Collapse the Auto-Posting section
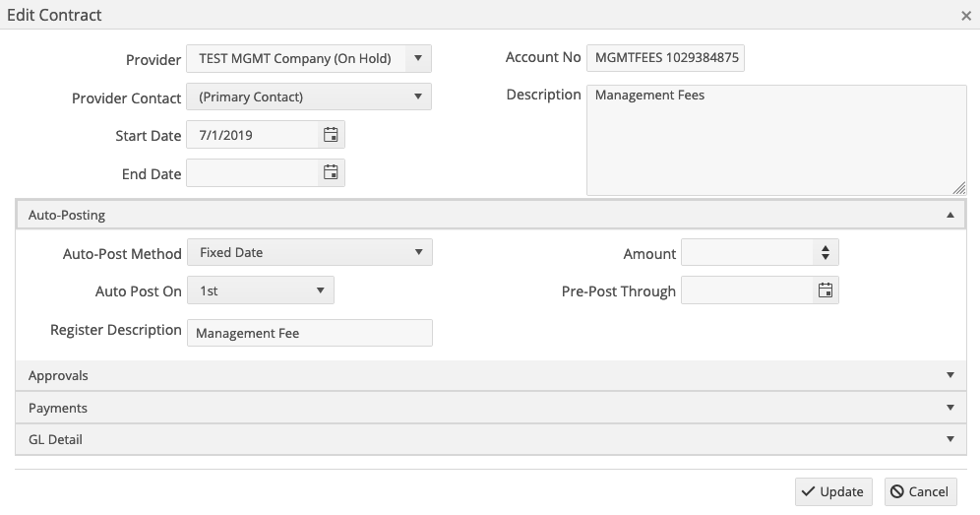This screenshot has height=515, width=980. (x=491, y=215)
